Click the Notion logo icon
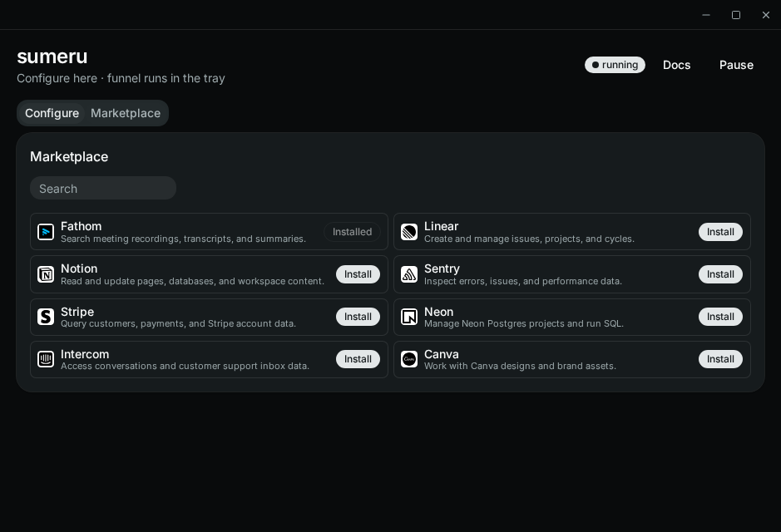Viewport: 781px width, 532px height. 46,274
